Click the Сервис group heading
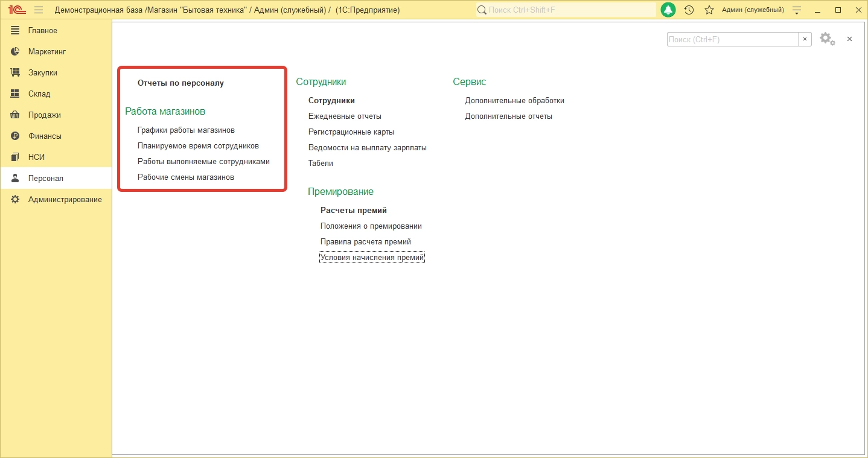Image resolution: width=868 pixels, height=458 pixels. (470, 82)
